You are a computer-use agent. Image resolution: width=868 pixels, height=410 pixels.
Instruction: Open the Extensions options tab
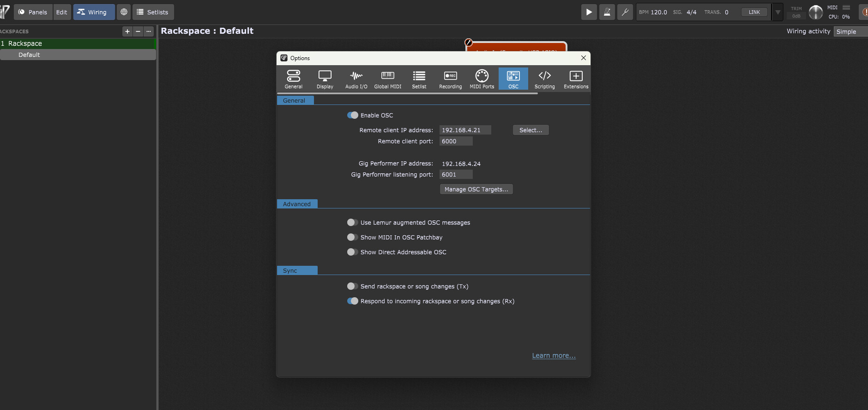click(x=576, y=79)
